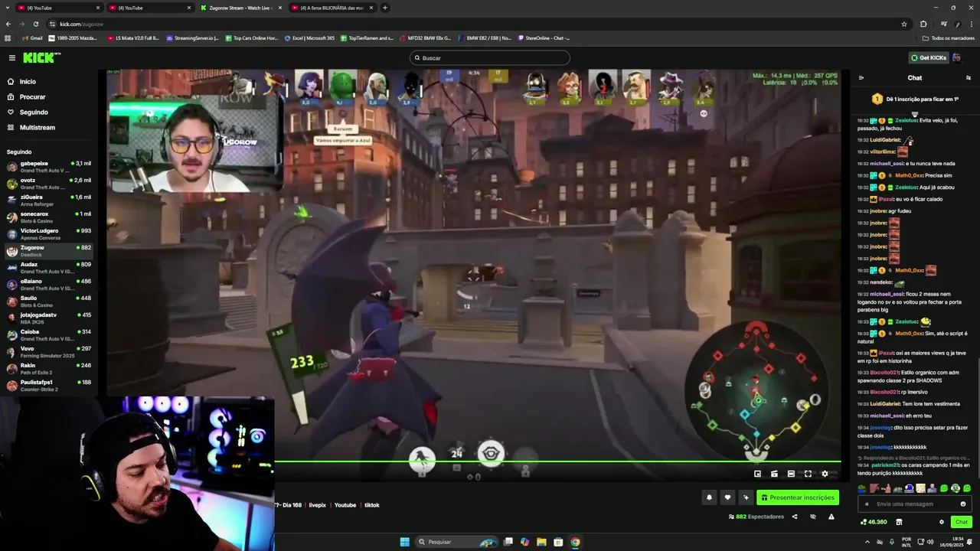Reload the page with the browser refresh icon
This screenshot has width=980, height=551.
pos(36,24)
